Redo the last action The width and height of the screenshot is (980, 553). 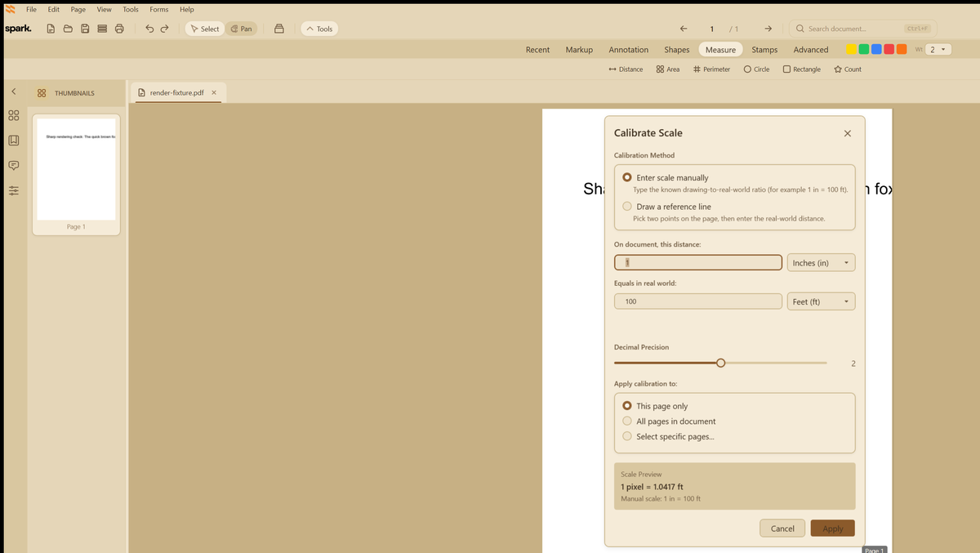165,29
